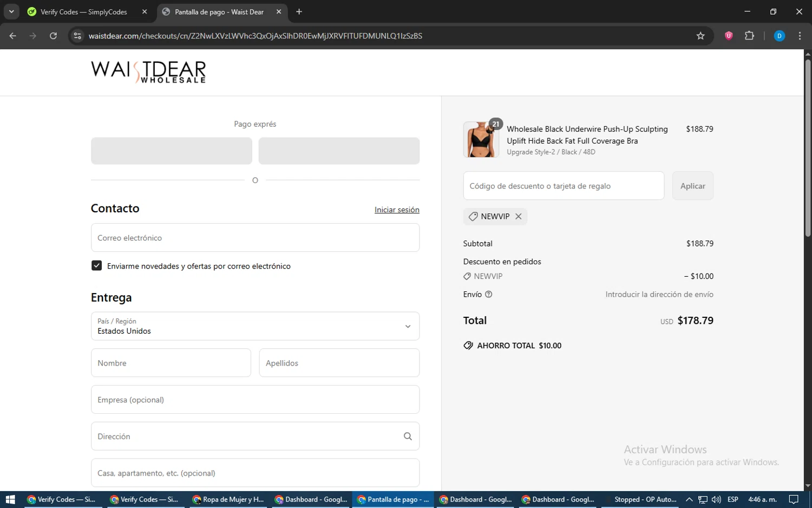The width and height of the screenshot is (812, 508).
Task: Open site information icon in address bar
Action: click(77, 36)
